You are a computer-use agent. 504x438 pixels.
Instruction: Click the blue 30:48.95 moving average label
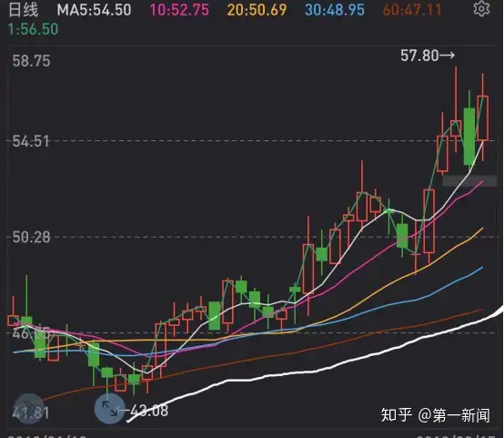(335, 10)
